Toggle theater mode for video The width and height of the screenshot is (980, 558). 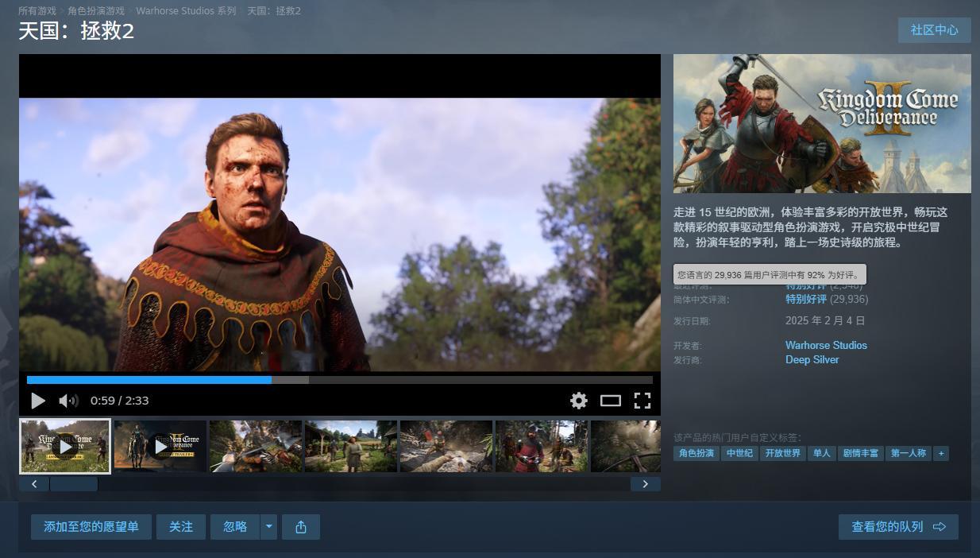[611, 401]
